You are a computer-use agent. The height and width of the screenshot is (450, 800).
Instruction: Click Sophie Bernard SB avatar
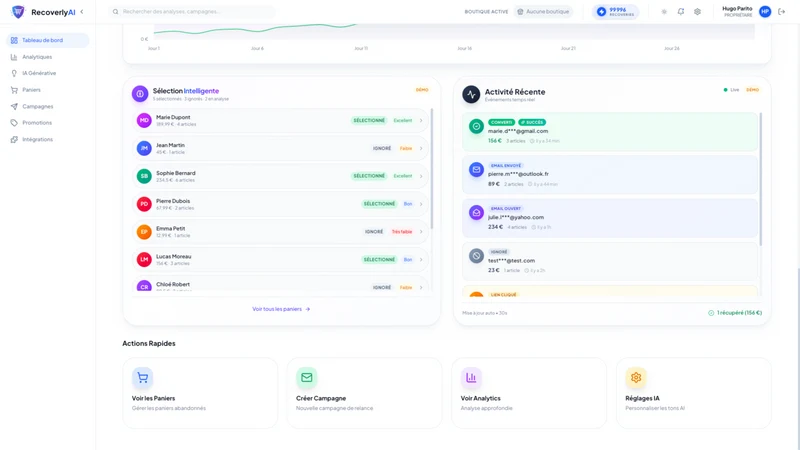point(144,176)
